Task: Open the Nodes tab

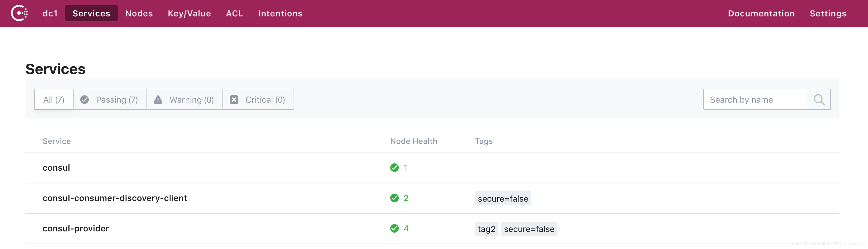Action: pyautogui.click(x=139, y=13)
